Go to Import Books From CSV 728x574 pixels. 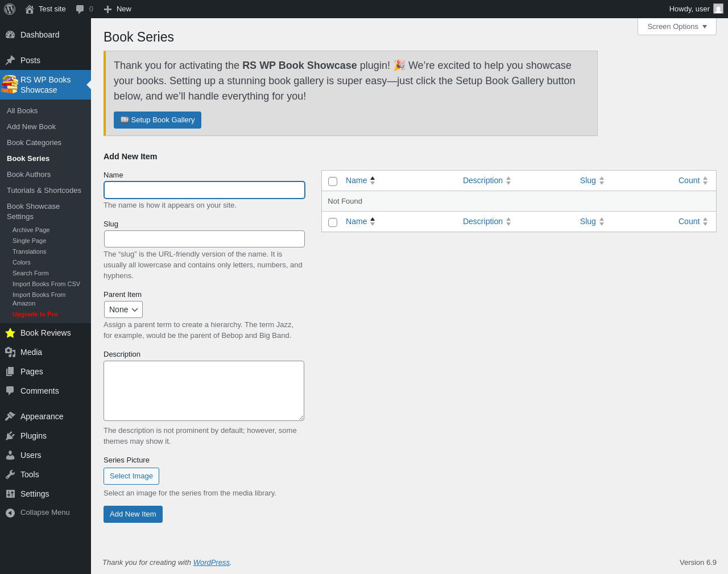[46, 284]
